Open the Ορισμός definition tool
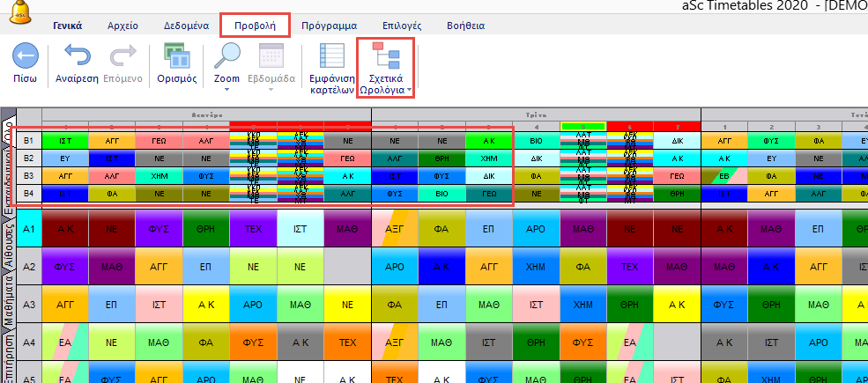This screenshot has height=383, width=868. pyautogui.click(x=175, y=56)
